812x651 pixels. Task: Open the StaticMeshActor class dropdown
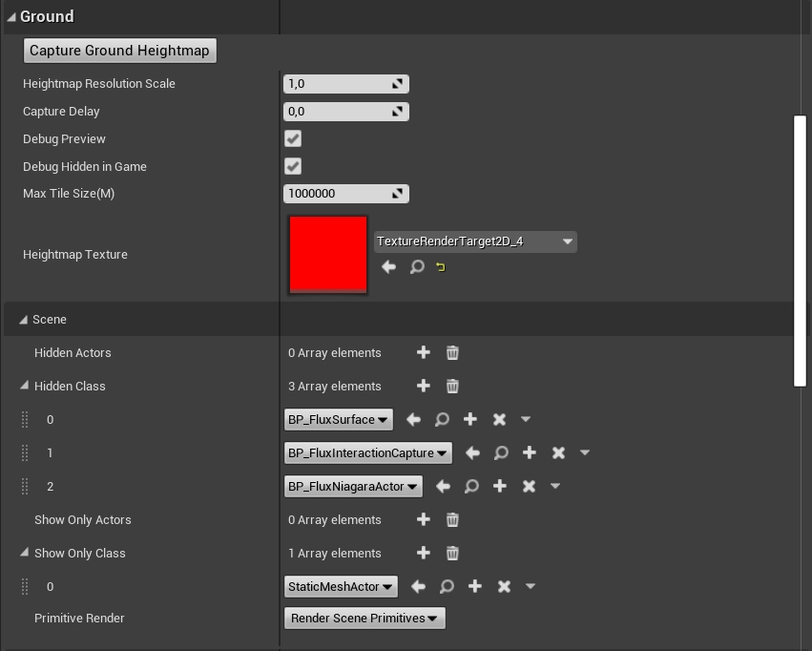tap(341, 587)
